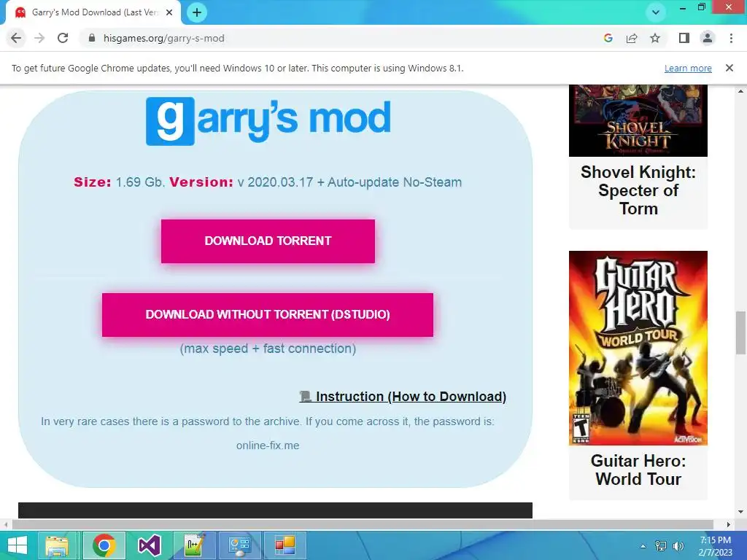The height and width of the screenshot is (560, 747).
Task: Open the Shovel Knight cover thumbnail
Action: point(638,120)
